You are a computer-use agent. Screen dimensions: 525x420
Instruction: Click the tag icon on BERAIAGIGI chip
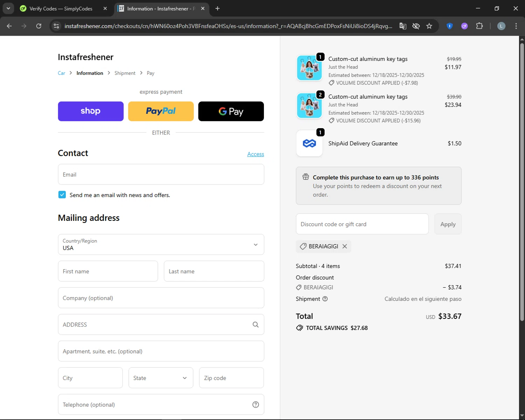(x=303, y=246)
